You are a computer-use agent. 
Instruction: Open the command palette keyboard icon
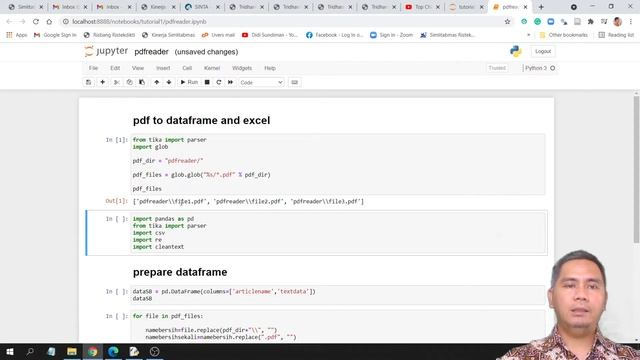(x=294, y=82)
